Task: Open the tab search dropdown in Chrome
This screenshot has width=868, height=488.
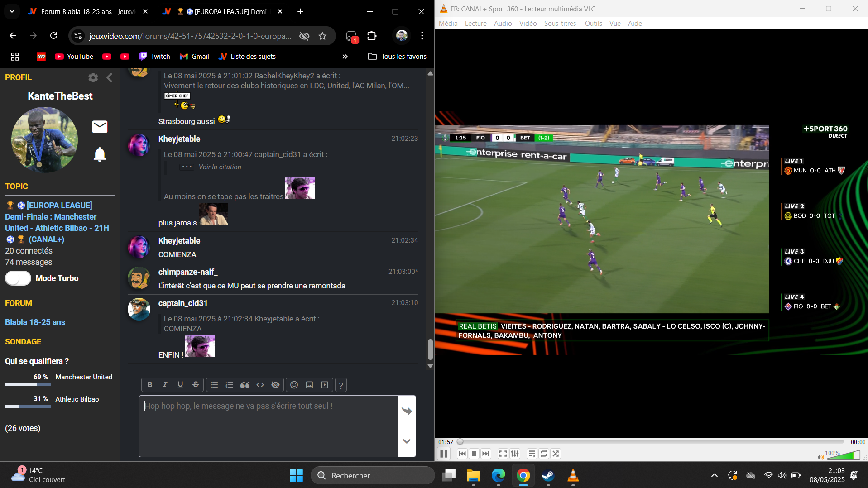Action: [x=12, y=12]
